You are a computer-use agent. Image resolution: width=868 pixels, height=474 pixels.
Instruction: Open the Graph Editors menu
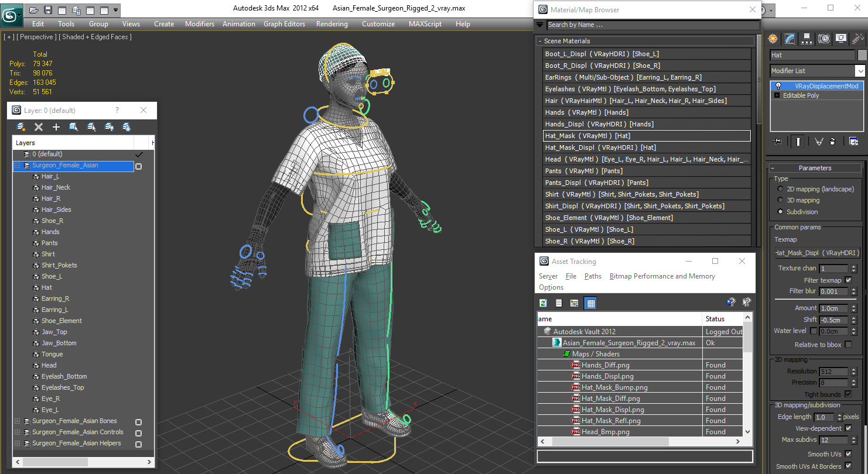click(x=284, y=24)
